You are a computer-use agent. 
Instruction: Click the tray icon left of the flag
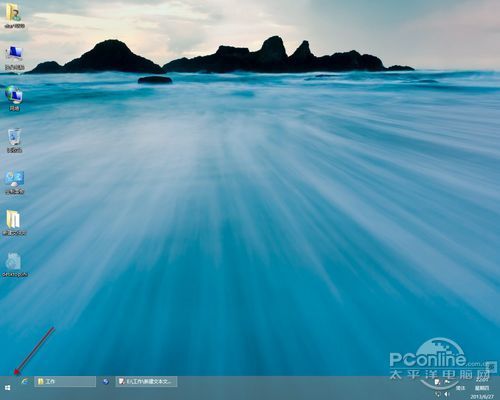(x=438, y=382)
